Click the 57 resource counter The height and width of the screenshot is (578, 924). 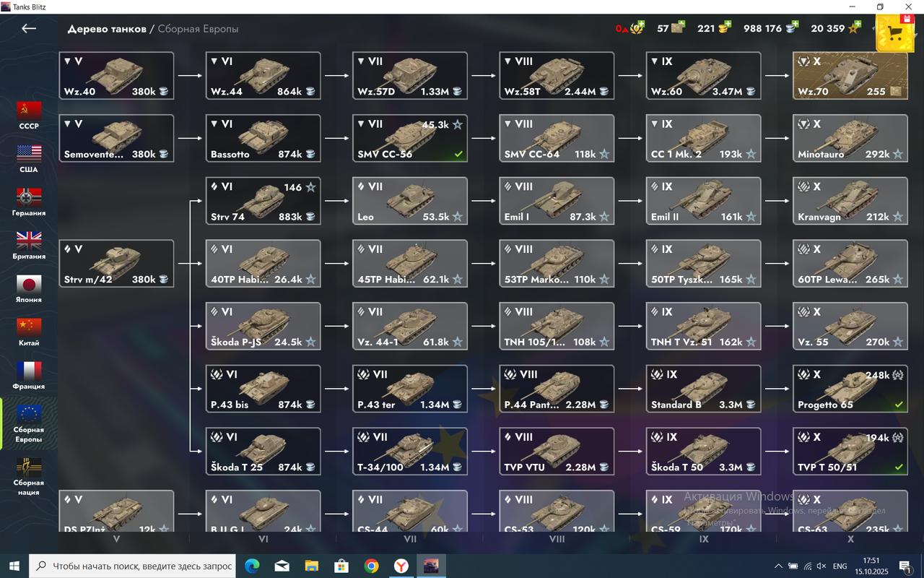click(670, 28)
